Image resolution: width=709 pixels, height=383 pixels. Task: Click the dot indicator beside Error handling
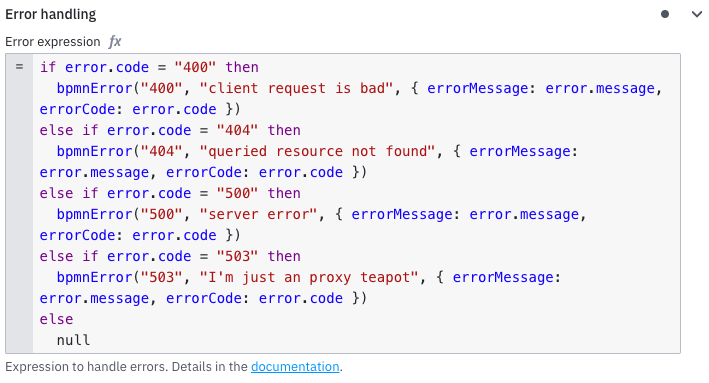pos(665,14)
